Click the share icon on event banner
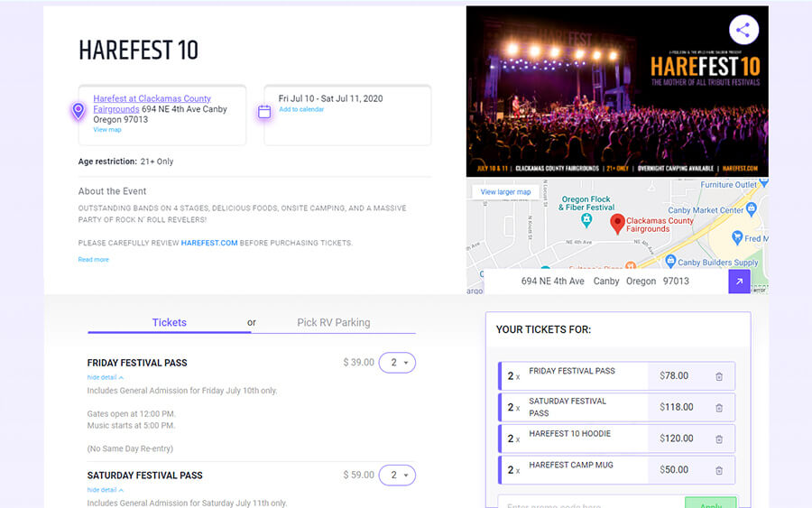 743,30
